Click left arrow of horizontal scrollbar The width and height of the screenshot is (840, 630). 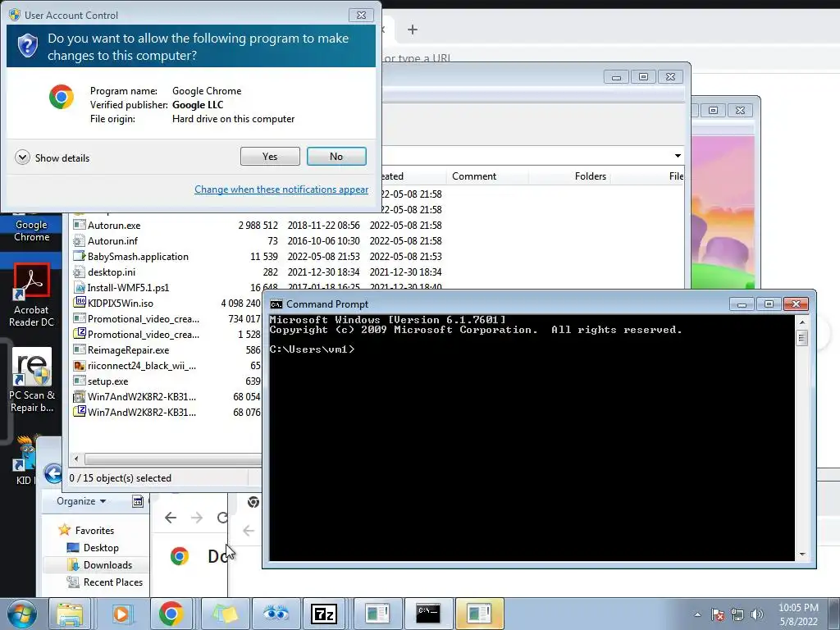coord(76,459)
